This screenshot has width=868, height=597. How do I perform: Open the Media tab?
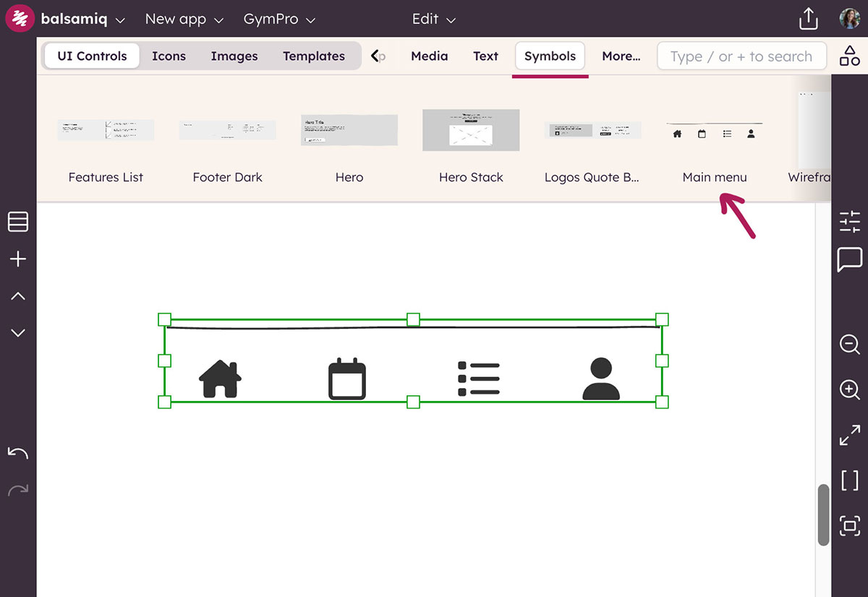[x=429, y=55]
